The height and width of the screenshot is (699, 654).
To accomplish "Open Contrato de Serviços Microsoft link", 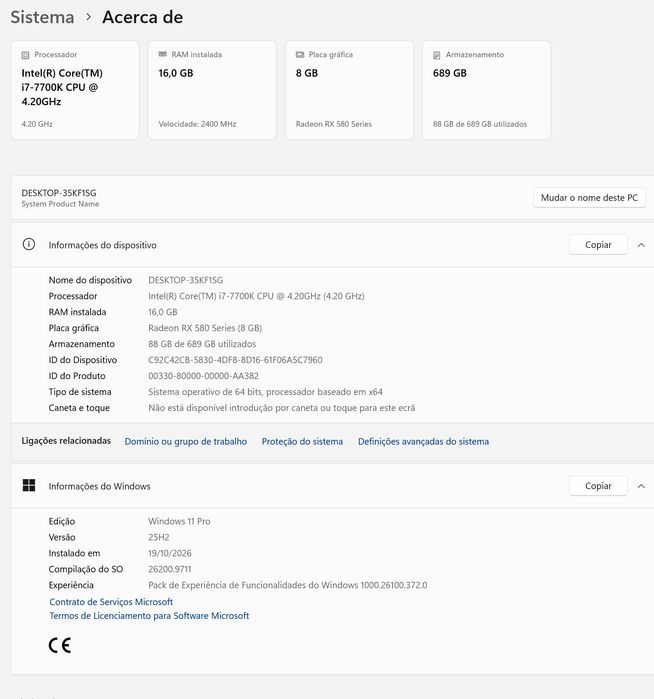I will click(111, 602).
